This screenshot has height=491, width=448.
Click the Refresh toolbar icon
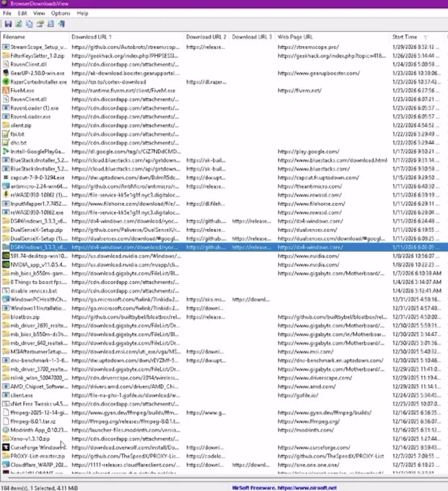(x=19, y=24)
